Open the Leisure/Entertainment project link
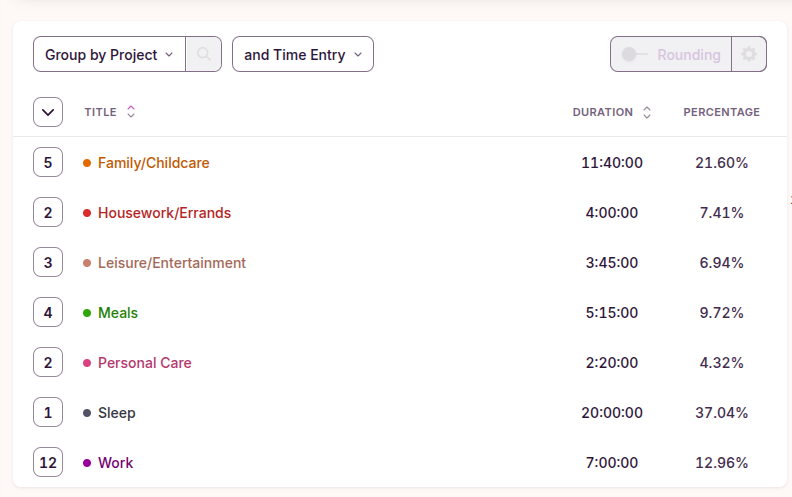 pos(171,262)
